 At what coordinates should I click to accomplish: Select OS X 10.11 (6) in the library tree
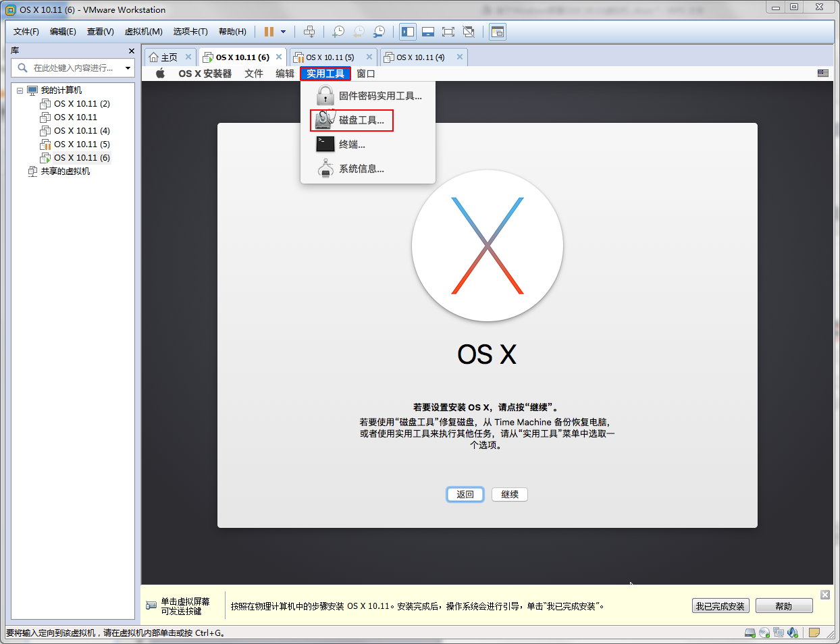[82, 158]
